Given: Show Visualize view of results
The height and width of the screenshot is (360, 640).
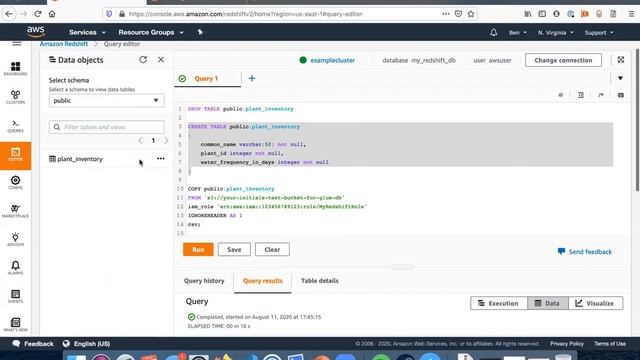Looking at the screenshot, I should [596, 303].
